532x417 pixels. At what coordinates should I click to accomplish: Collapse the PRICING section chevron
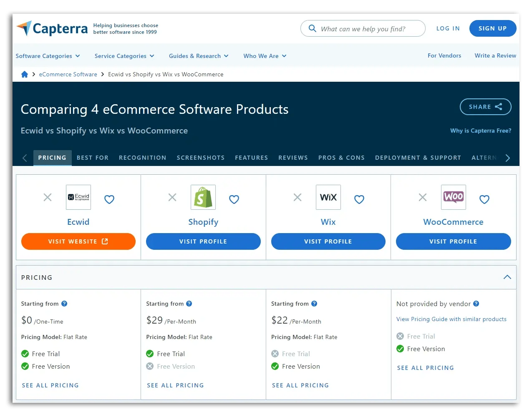tap(507, 277)
